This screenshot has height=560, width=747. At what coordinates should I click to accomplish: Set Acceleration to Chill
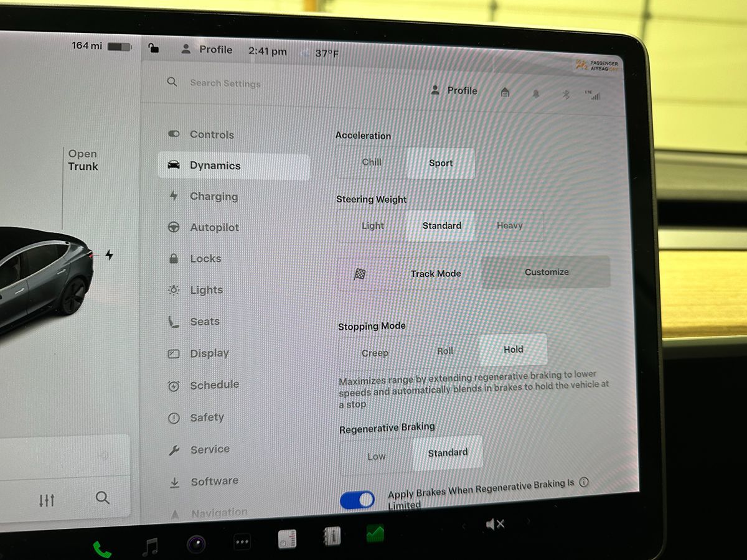tap(372, 162)
